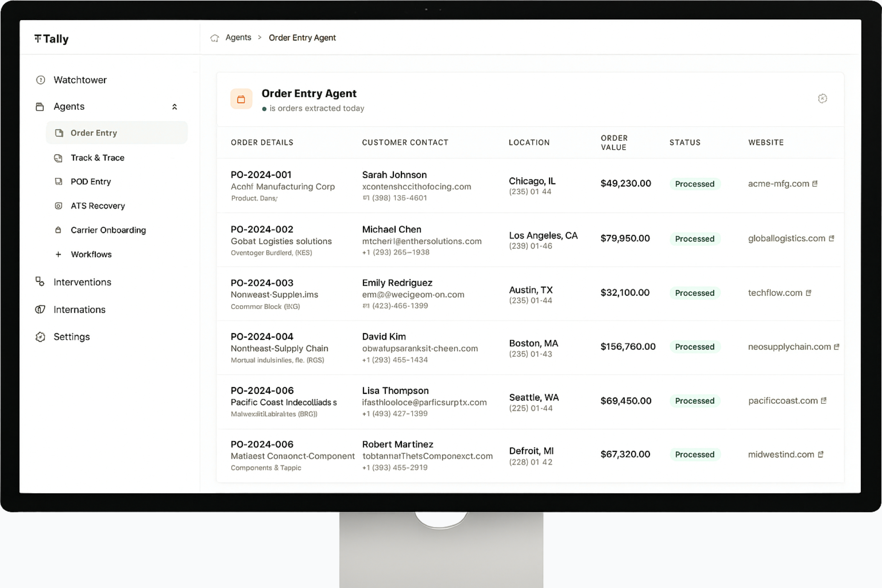
Task: Open the Watchtower sidebar icon
Action: [41, 80]
